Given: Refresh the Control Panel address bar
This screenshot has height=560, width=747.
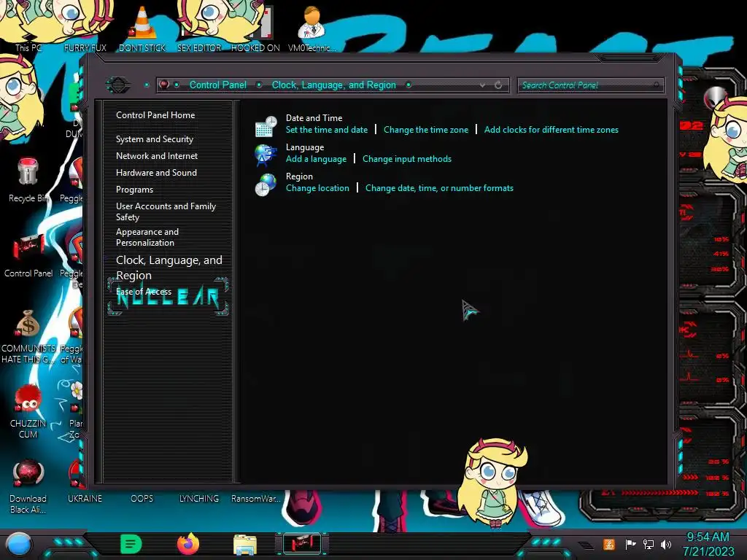Looking at the screenshot, I should 498,85.
